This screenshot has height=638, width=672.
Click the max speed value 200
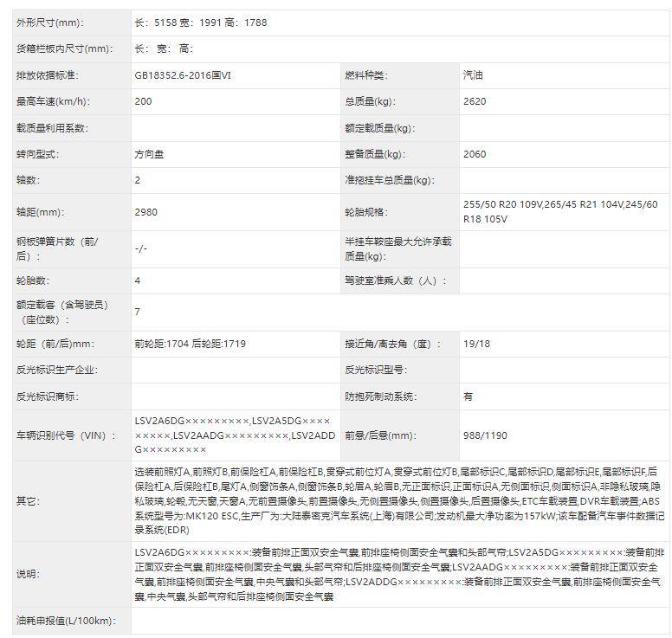point(143,101)
